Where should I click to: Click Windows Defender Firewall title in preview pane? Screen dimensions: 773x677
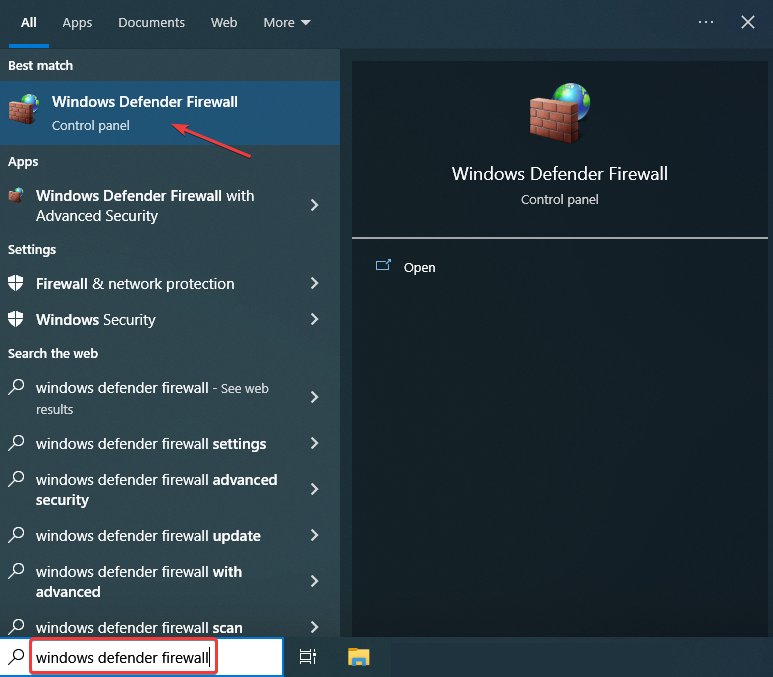point(560,174)
